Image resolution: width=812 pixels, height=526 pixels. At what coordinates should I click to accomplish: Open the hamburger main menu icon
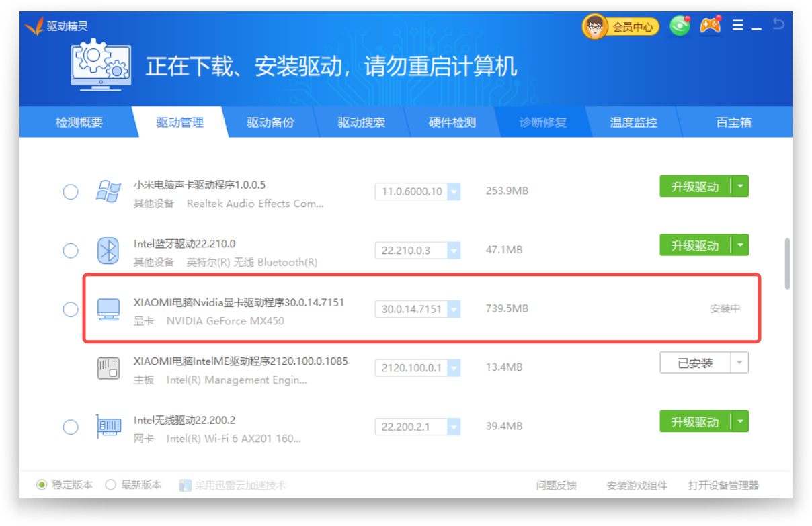(737, 26)
